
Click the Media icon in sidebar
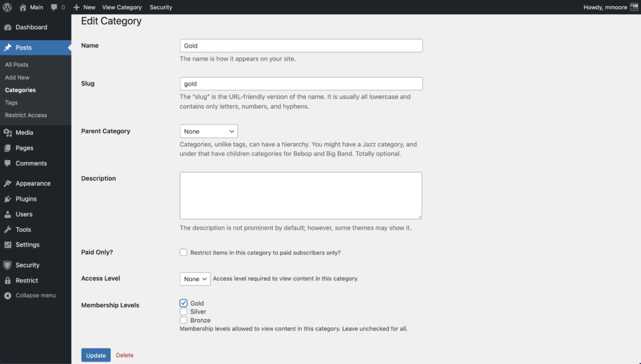coord(8,133)
